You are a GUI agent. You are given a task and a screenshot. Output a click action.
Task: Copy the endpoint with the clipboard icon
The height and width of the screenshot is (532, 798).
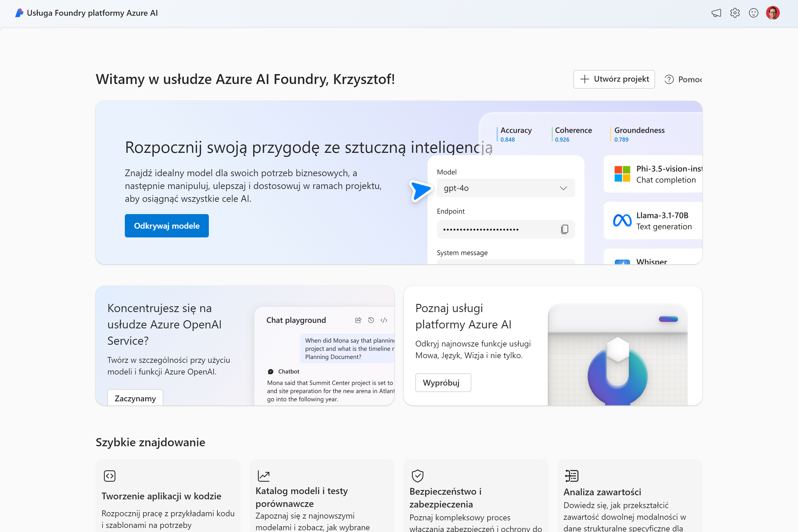[x=565, y=229]
